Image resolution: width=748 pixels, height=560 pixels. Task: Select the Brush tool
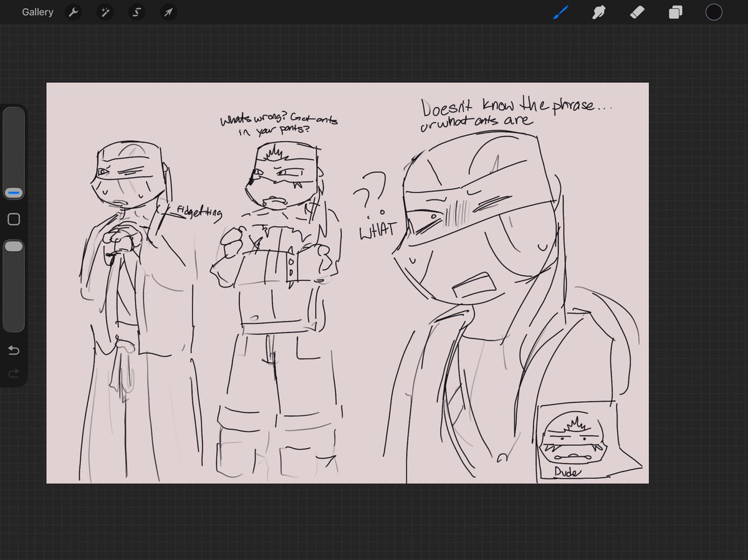coord(560,12)
